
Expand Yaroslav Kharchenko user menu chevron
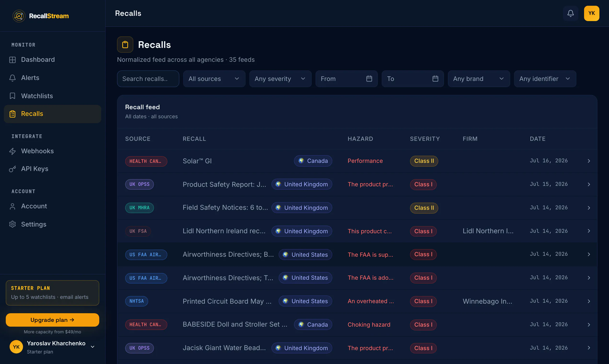click(93, 347)
